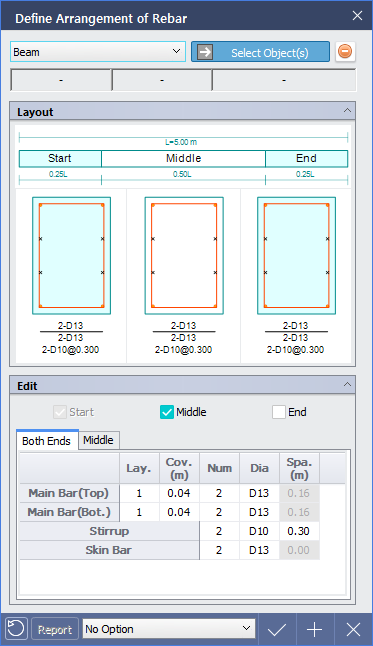Screen dimensions: 373x646
Task: Open the No Option dropdown
Action: point(169,629)
